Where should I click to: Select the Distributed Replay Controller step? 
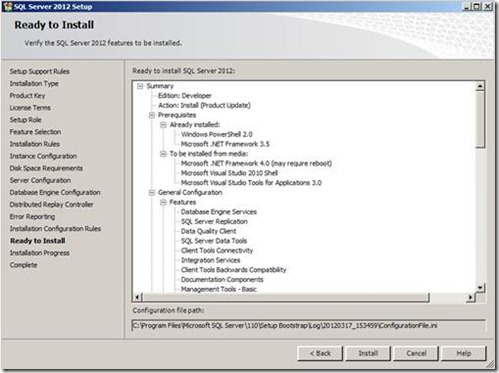pos(52,204)
